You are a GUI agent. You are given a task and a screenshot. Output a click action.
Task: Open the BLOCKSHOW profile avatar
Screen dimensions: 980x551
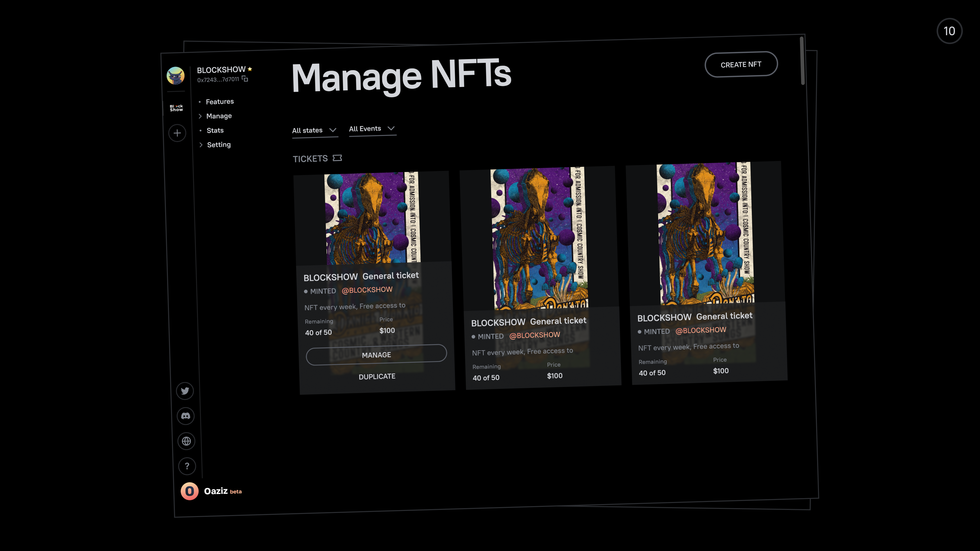click(175, 75)
